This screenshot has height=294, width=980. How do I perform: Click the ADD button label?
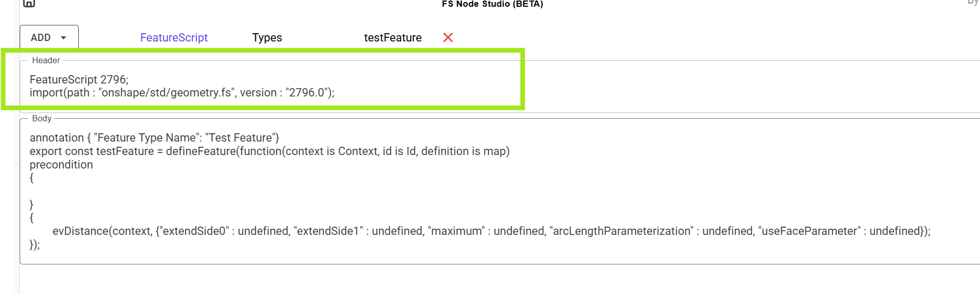click(40, 37)
